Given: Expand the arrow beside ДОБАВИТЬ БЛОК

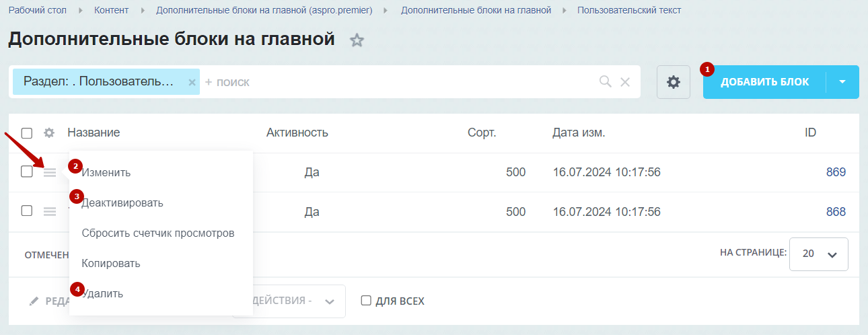Looking at the screenshot, I should click(x=843, y=82).
